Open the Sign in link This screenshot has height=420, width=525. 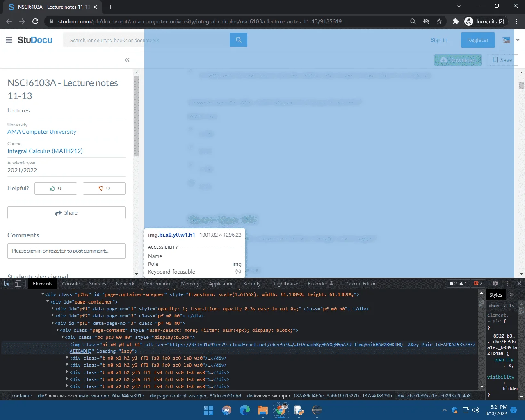(x=439, y=40)
